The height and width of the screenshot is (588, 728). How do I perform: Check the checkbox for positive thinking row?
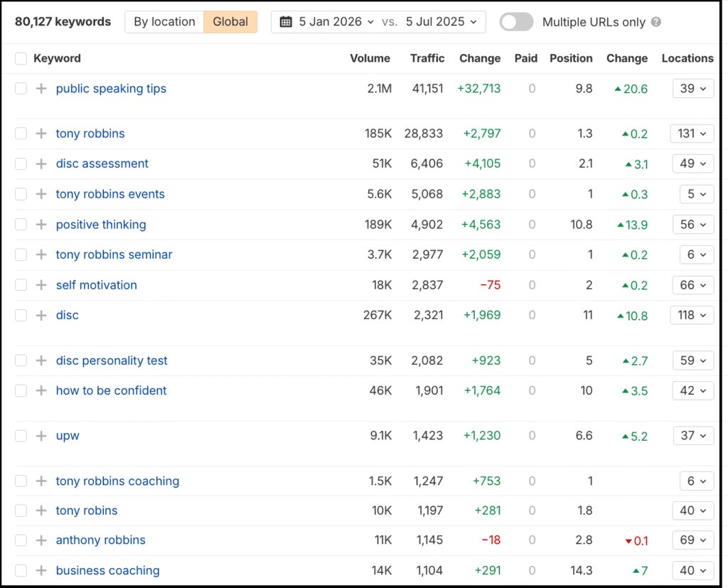21,224
